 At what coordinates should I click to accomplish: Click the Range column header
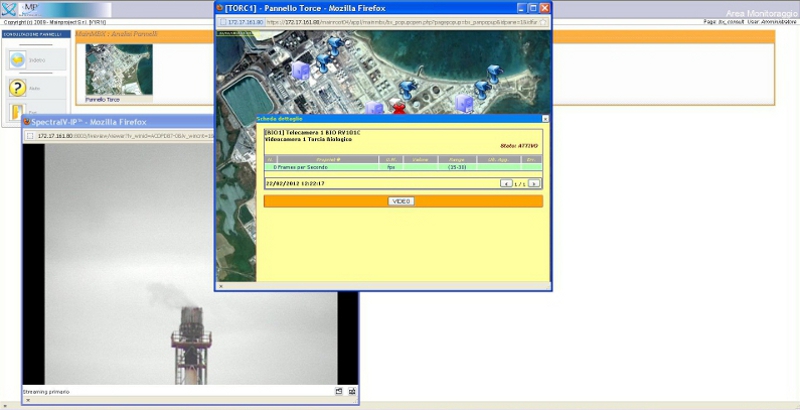coord(457,160)
